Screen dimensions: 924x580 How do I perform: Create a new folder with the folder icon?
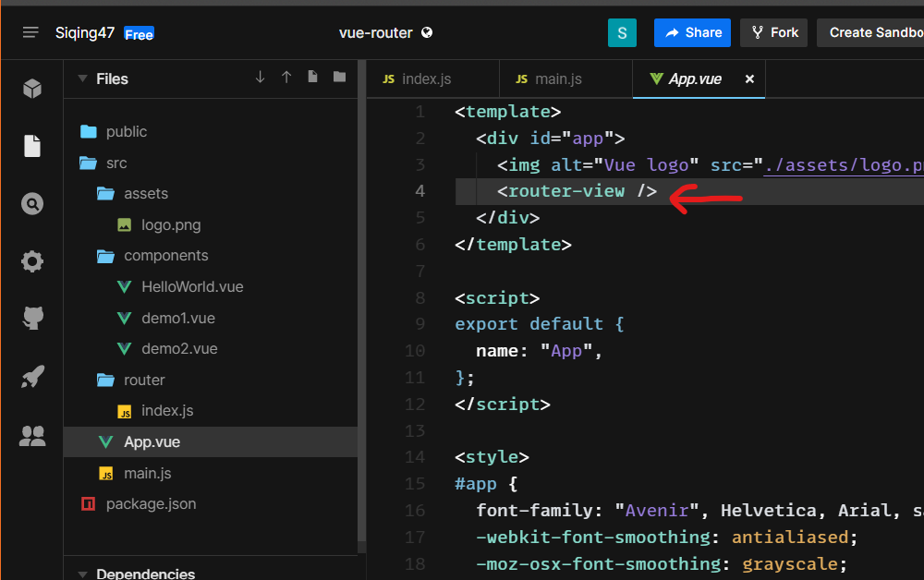(x=339, y=77)
